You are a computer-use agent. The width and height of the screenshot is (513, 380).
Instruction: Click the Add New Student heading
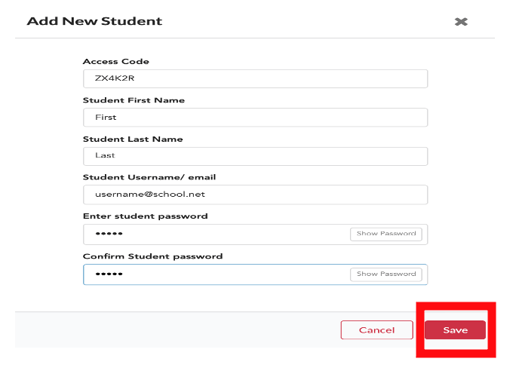click(x=95, y=21)
